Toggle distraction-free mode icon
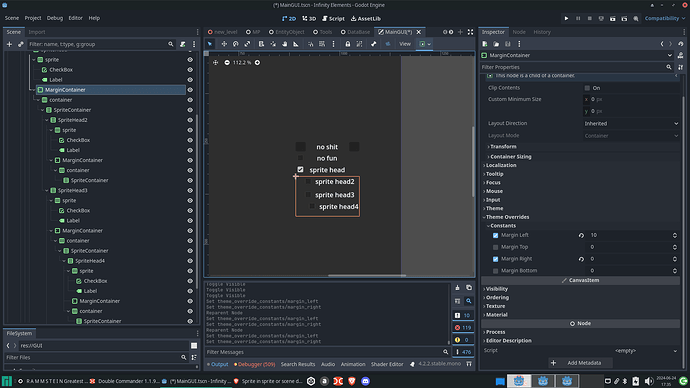The width and height of the screenshot is (690, 388). pos(470,32)
